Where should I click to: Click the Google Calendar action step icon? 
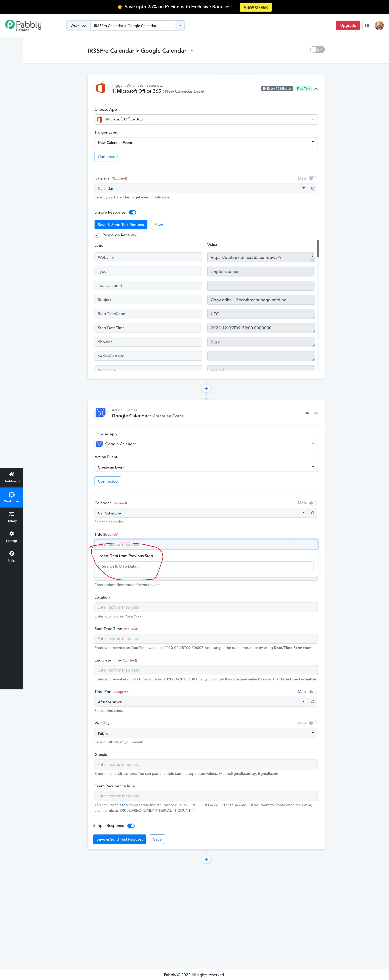100,413
